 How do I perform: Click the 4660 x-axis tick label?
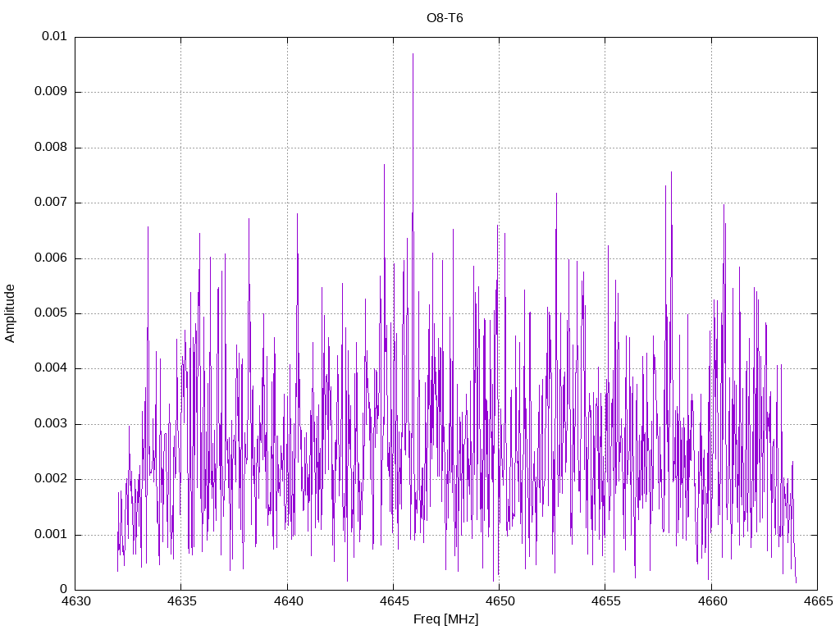click(x=712, y=601)
